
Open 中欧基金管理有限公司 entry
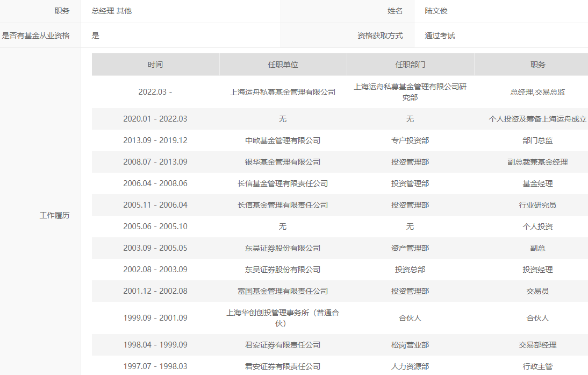[x=283, y=140]
